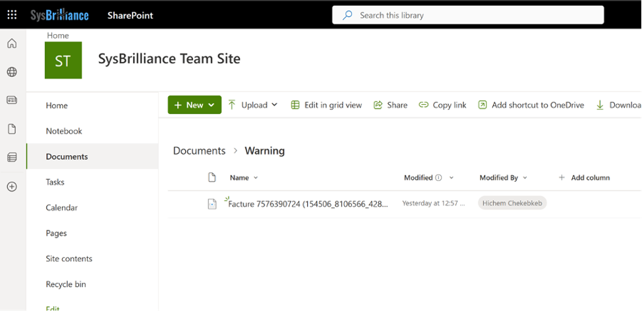Image resolution: width=644 pixels, height=312 pixels.
Task: Open Site contents in the navigation
Action: coord(69,259)
